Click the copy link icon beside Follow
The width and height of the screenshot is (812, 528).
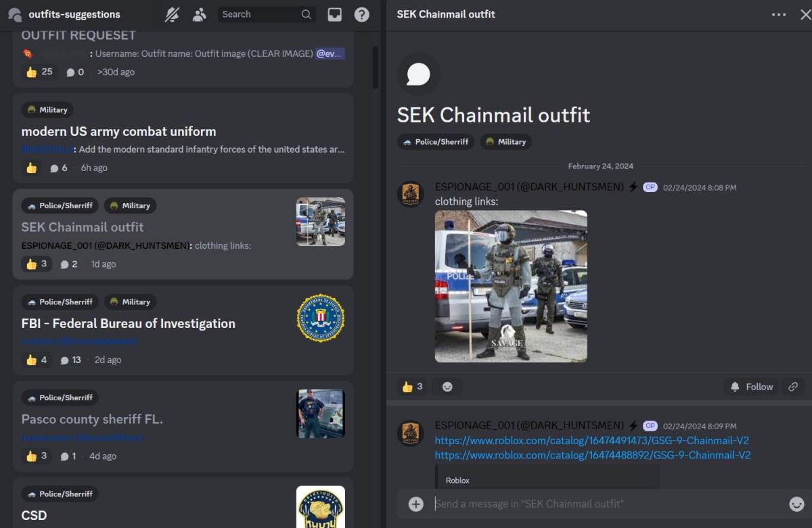(x=793, y=387)
